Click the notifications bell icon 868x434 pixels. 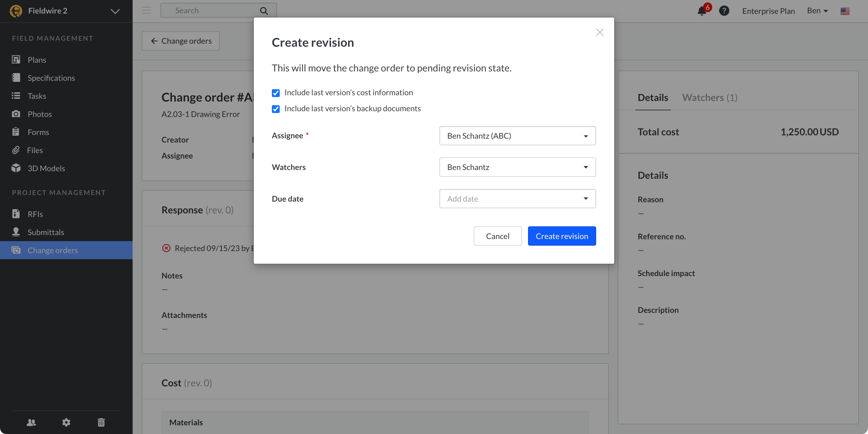702,11
